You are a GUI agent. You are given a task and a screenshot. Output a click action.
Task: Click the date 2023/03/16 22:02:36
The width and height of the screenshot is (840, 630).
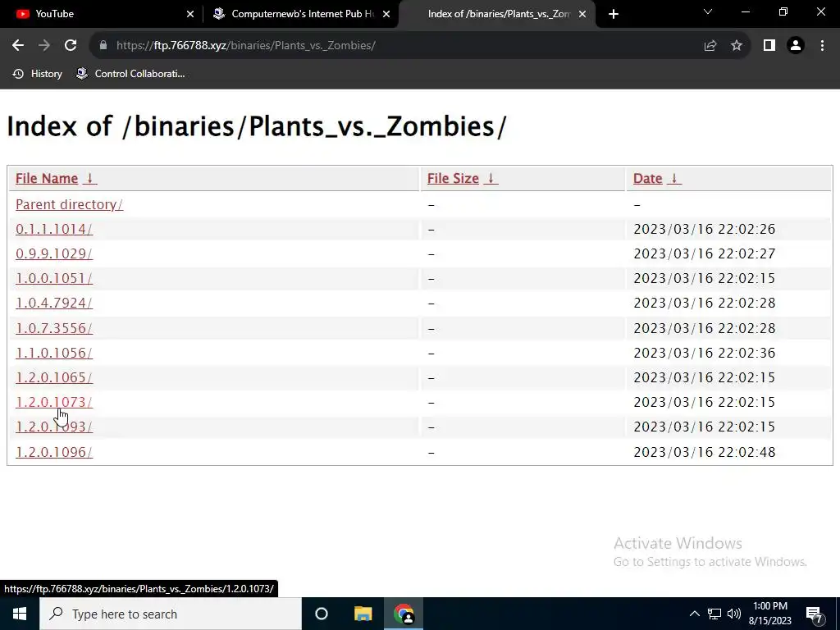click(705, 353)
